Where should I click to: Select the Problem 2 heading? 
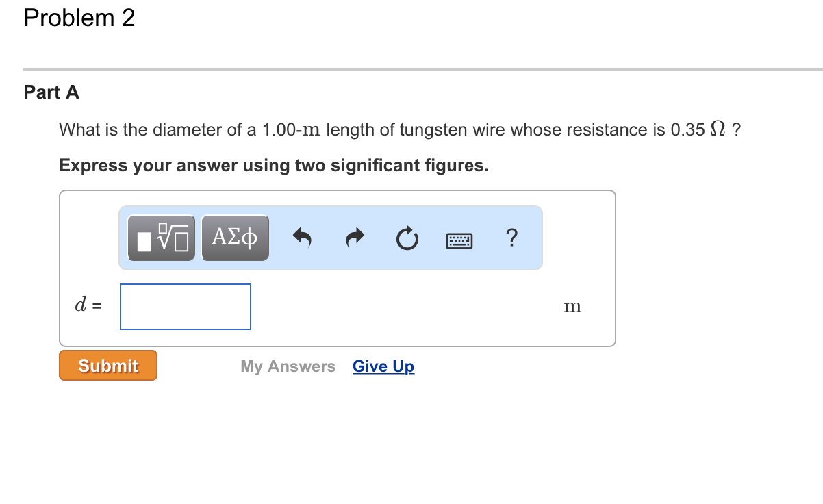(79, 18)
